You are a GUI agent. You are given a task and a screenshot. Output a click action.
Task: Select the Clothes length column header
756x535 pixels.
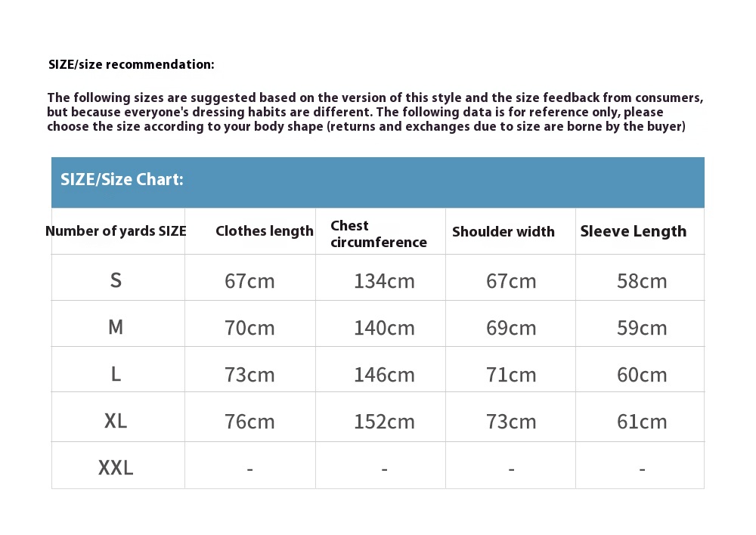(x=264, y=231)
